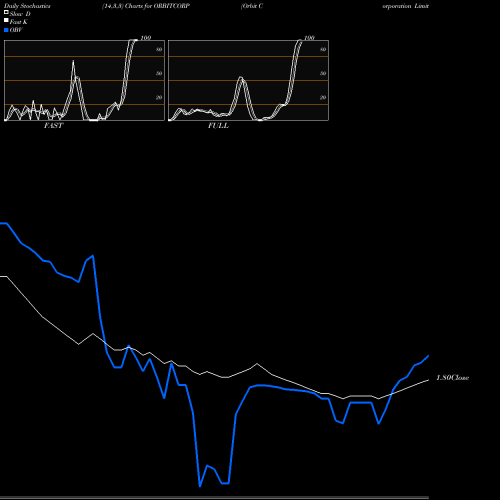Click the Orbit Corporation name text
Viewport: 500px width, 500px height.
(335, 6)
